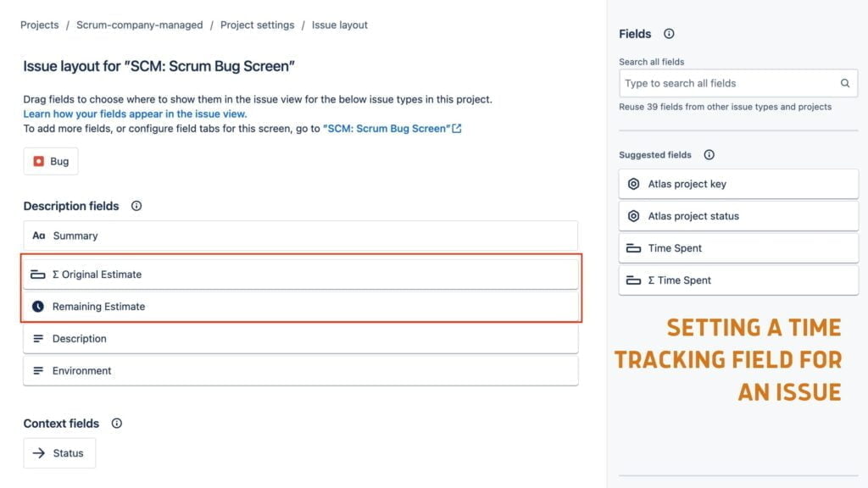Click the magnifier icon in field search

[x=845, y=83]
